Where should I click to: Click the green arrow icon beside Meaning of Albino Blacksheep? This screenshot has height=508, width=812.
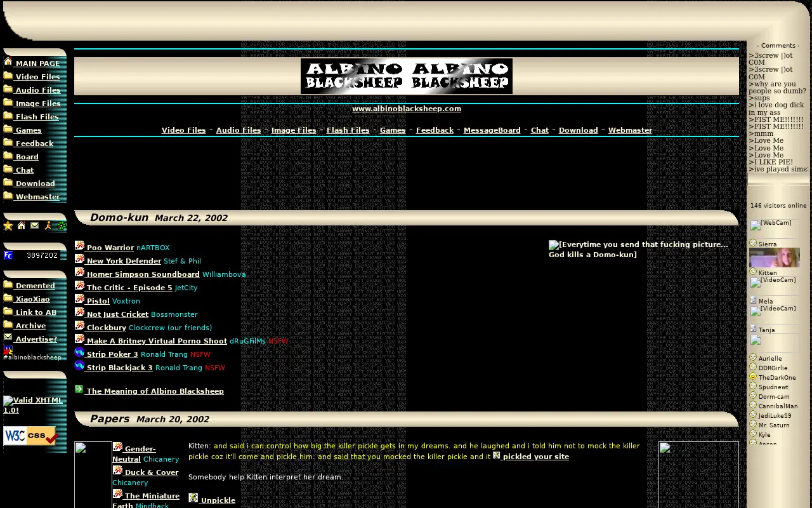click(x=79, y=389)
